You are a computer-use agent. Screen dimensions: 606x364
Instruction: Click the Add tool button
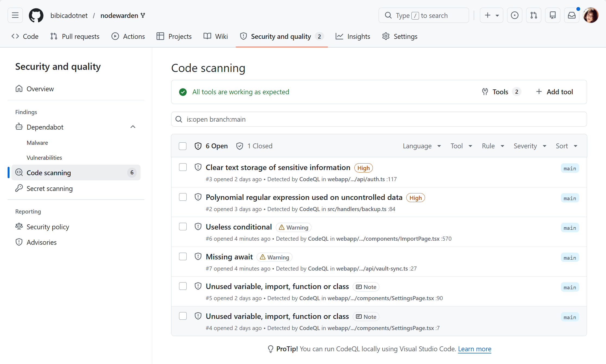pyautogui.click(x=554, y=92)
